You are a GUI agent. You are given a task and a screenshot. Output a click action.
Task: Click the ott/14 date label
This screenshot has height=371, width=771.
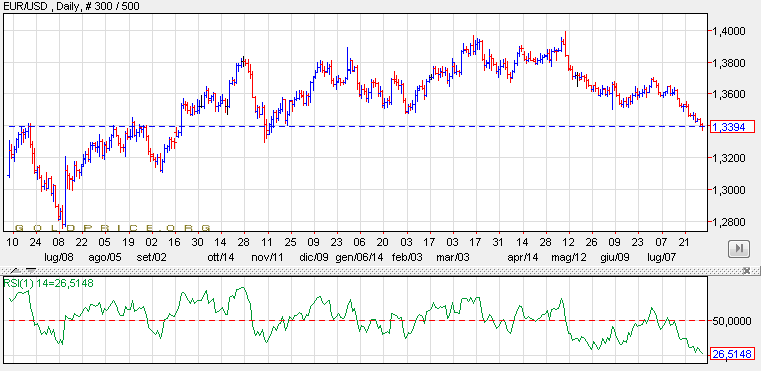pyautogui.click(x=221, y=257)
